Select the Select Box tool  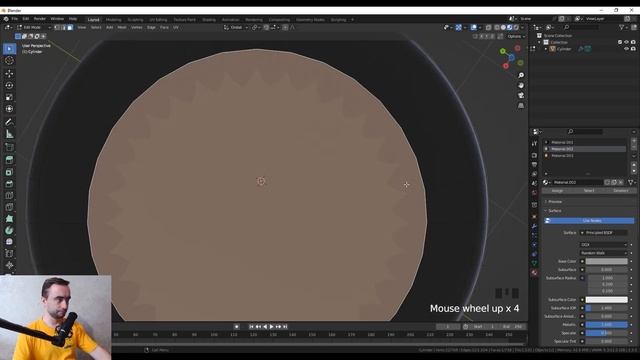click(9, 49)
